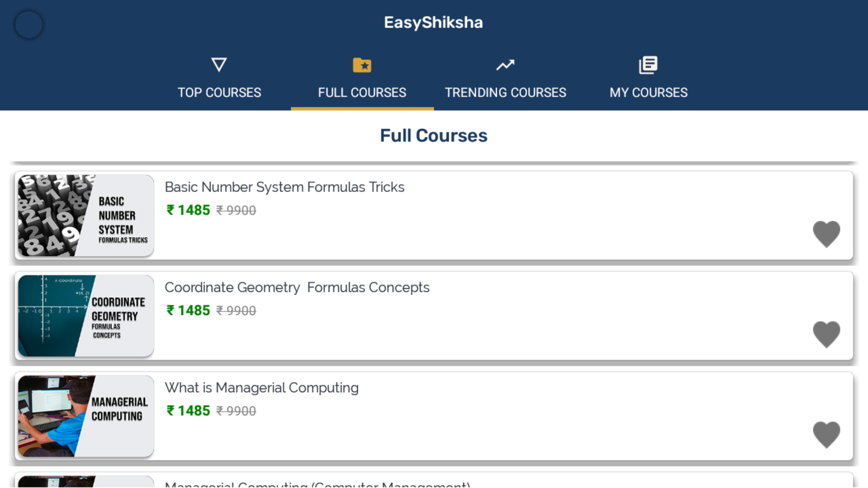Screen dimensions: 868x488
Task: Unfavorite the What is Managerial Computing course
Action: (827, 434)
